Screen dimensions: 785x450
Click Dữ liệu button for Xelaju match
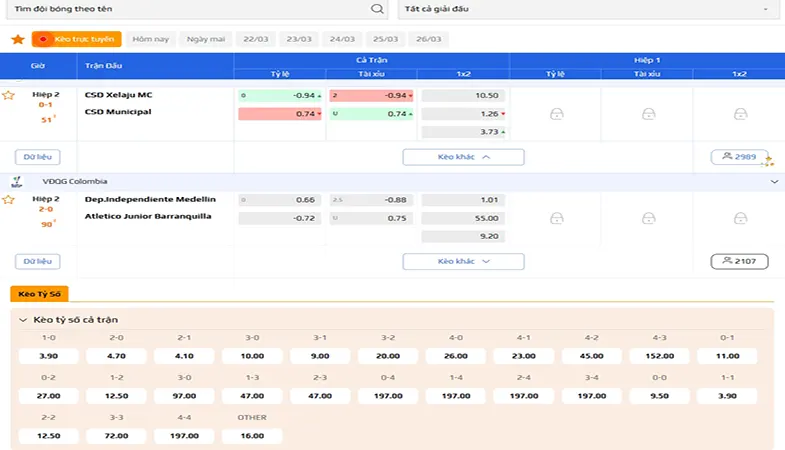[38, 157]
